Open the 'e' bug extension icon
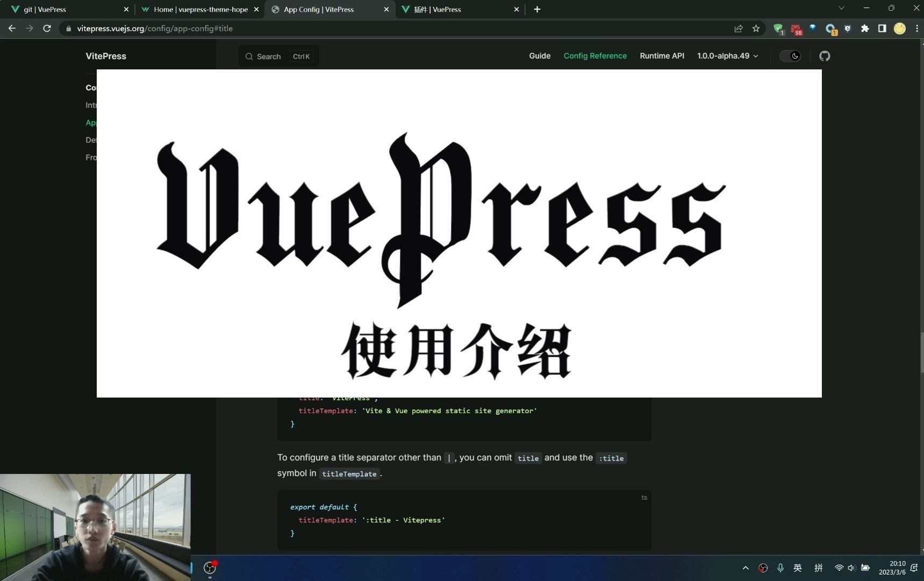 tap(848, 29)
